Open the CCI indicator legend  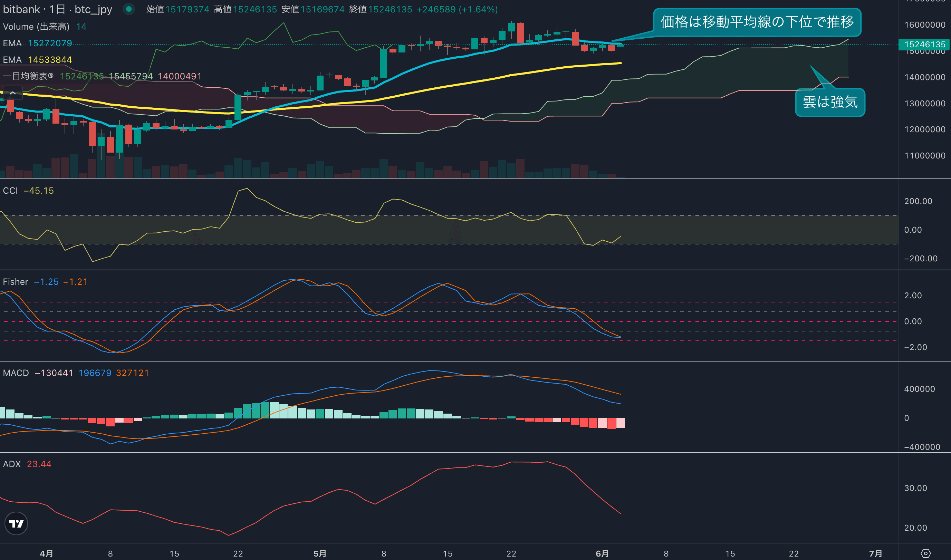coord(11,191)
